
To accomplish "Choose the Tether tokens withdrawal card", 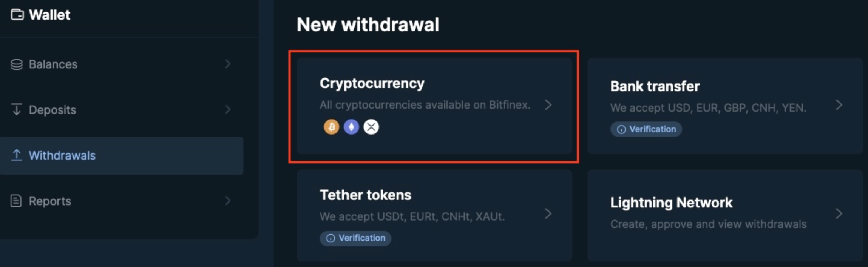I will [434, 215].
